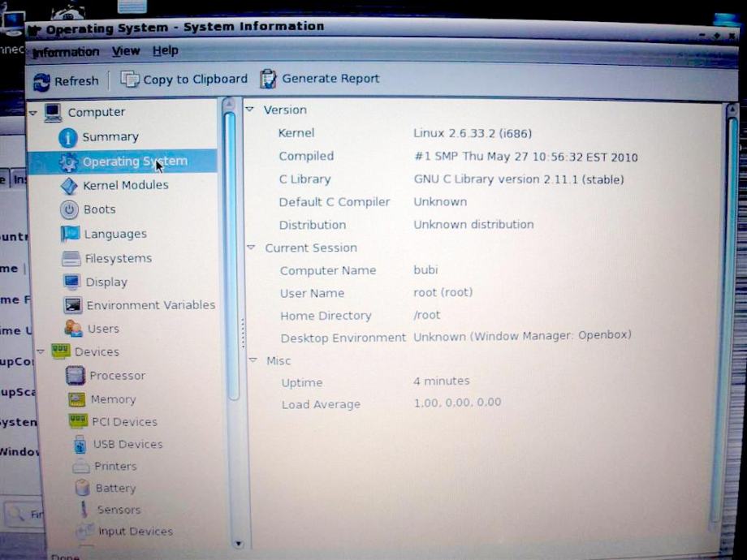The image size is (747, 560).
Task: Click the sidebar vertical scrollbar thumb
Action: point(231,255)
